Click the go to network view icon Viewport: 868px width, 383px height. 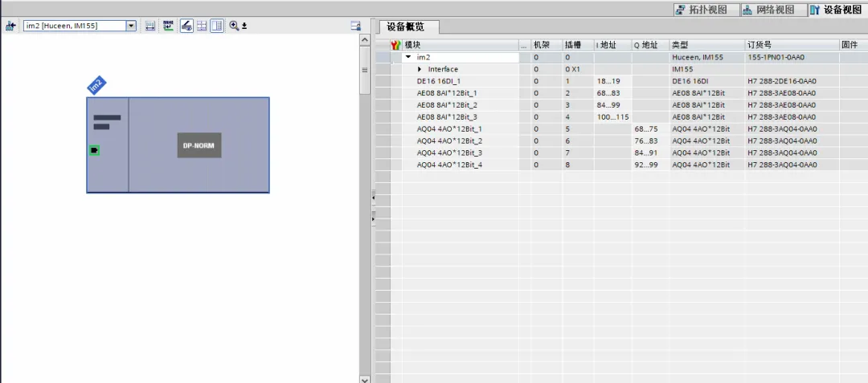click(10, 26)
